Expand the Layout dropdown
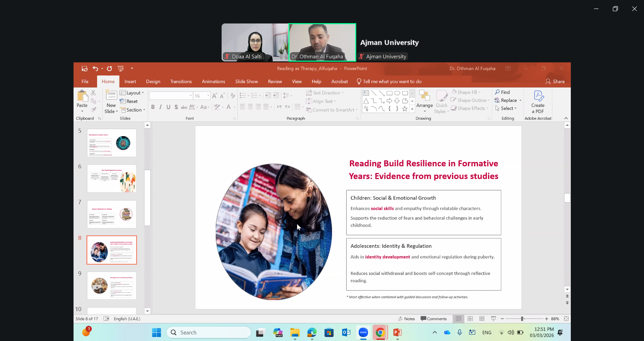The width and height of the screenshot is (644, 341). click(x=132, y=93)
